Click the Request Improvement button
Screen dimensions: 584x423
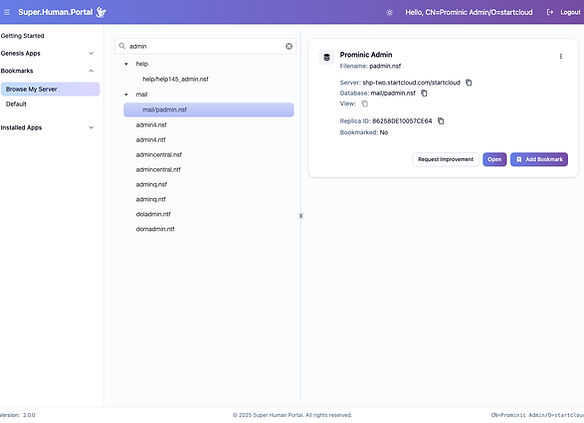pyautogui.click(x=445, y=159)
